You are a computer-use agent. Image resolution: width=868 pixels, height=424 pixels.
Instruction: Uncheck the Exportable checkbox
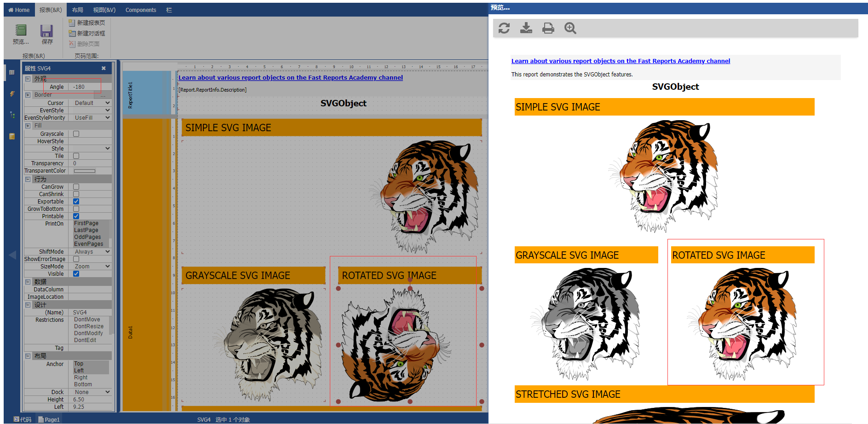tap(76, 201)
